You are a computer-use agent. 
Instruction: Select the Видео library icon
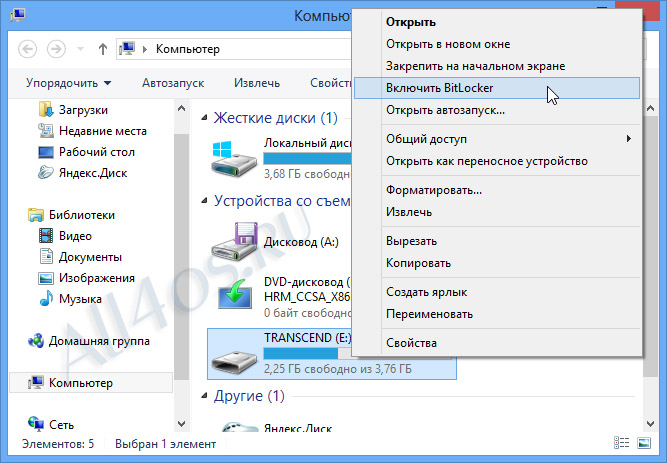click(46, 235)
